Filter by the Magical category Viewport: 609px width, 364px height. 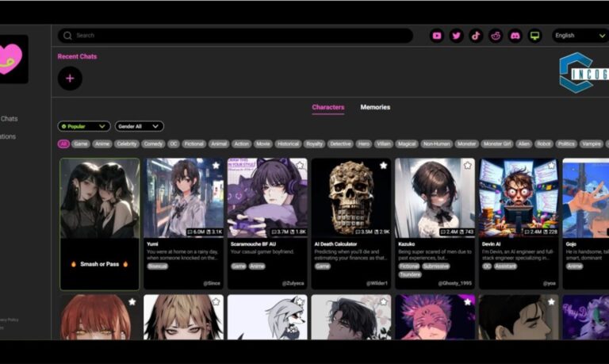pyautogui.click(x=407, y=144)
